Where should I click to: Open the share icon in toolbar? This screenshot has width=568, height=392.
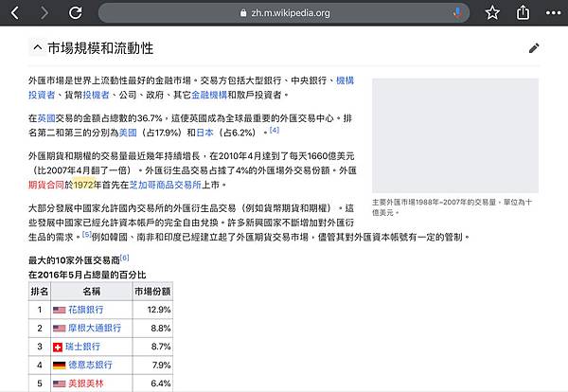pos(523,13)
